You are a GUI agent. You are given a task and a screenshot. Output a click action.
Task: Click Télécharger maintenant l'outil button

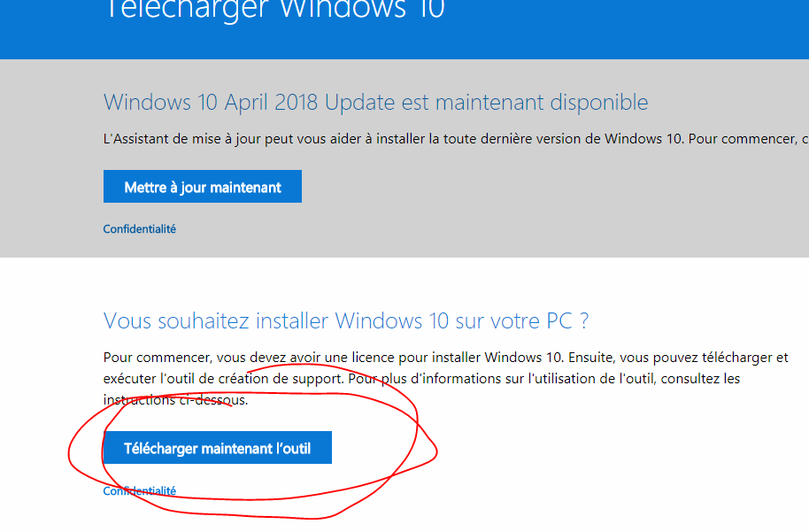click(x=217, y=447)
